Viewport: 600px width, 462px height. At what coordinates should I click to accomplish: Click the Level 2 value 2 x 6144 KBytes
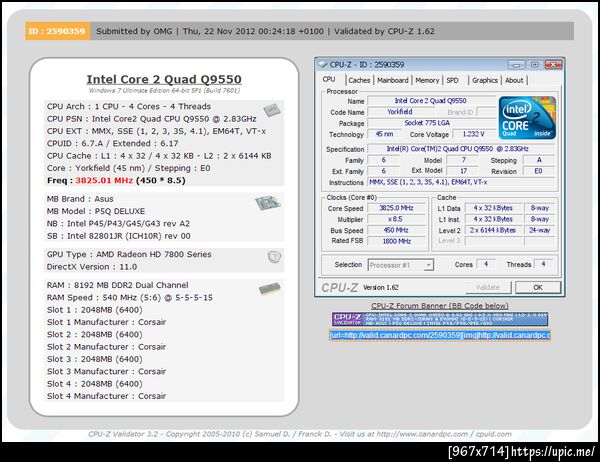[494, 230]
